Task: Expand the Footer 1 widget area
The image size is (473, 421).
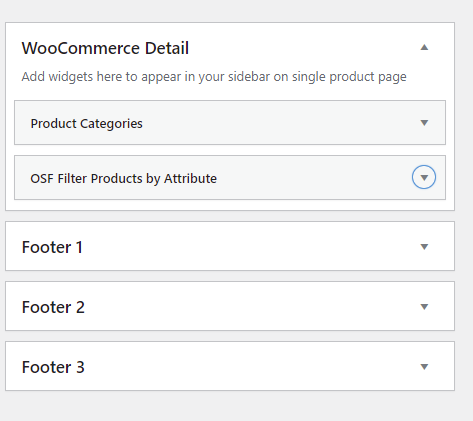Action: coord(230,246)
